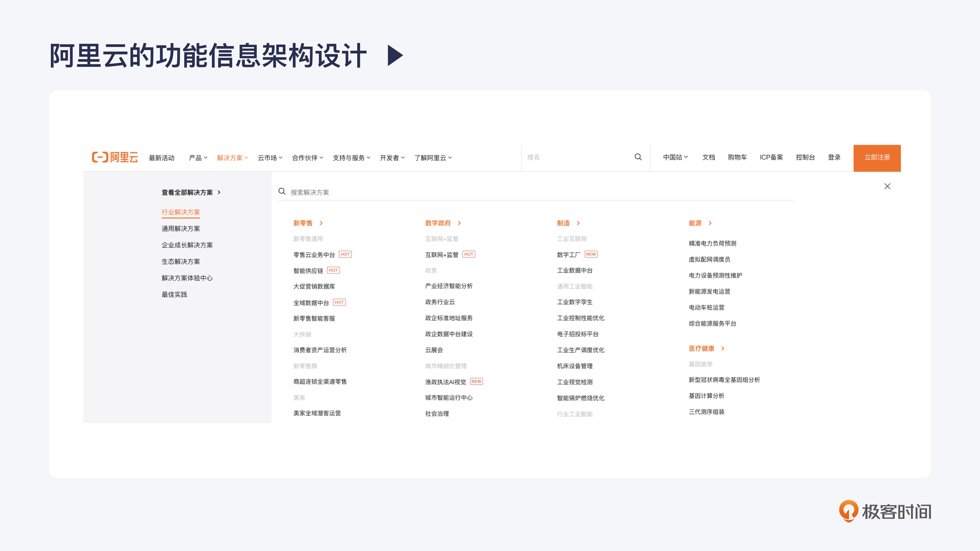Click the arrow next to 制造
Screen dimensions: 980x551
point(578,223)
